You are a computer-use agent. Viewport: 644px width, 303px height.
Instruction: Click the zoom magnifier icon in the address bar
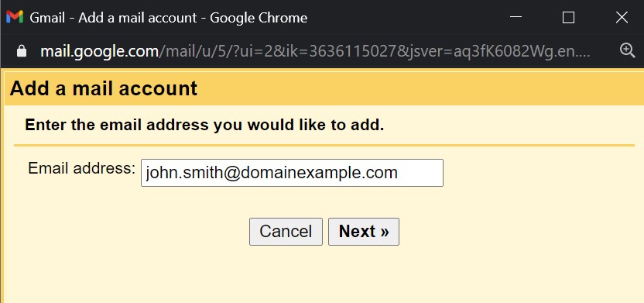(627, 50)
